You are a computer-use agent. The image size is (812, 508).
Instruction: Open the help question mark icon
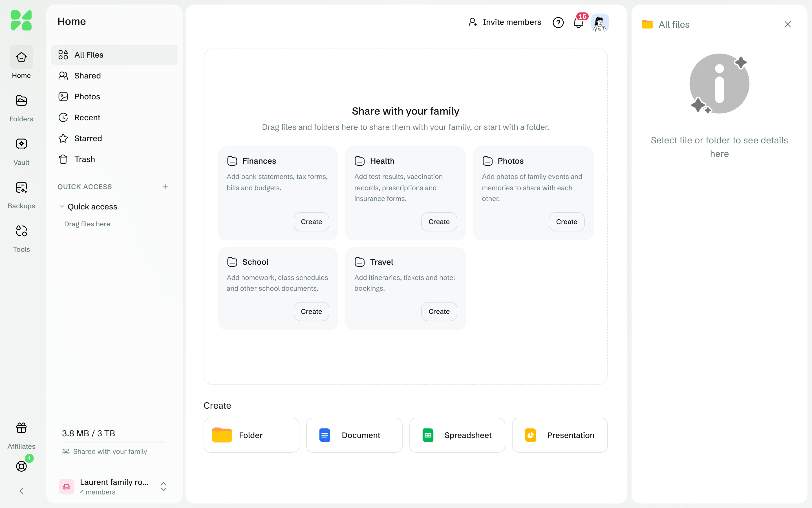[x=558, y=23]
